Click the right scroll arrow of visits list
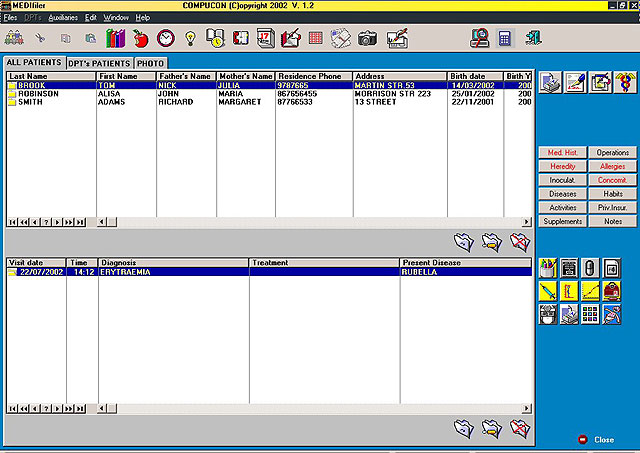640x453 pixels. click(527, 408)
